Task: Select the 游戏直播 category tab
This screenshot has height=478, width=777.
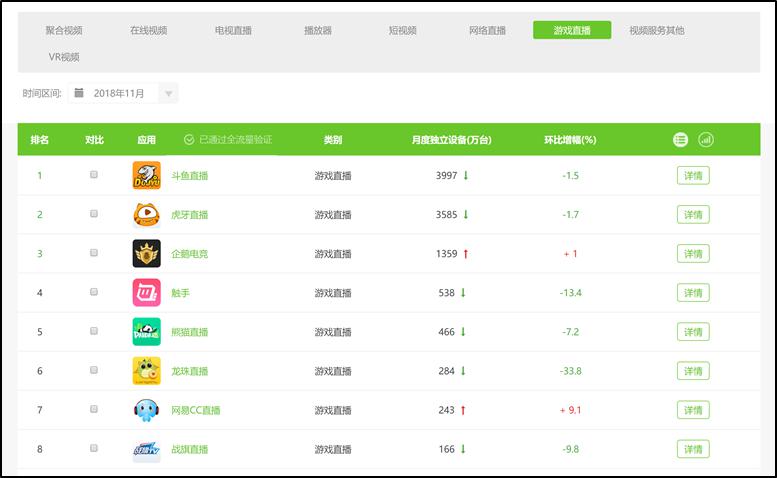Action: (572, 30)
